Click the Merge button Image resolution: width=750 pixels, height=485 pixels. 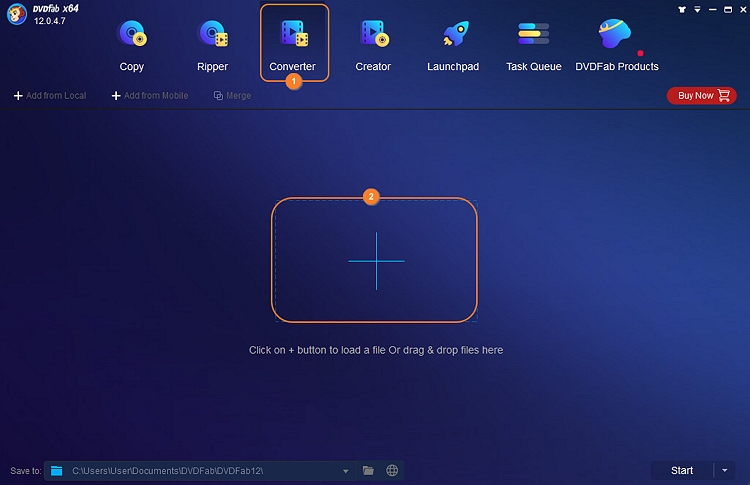[x=232, y=96]
